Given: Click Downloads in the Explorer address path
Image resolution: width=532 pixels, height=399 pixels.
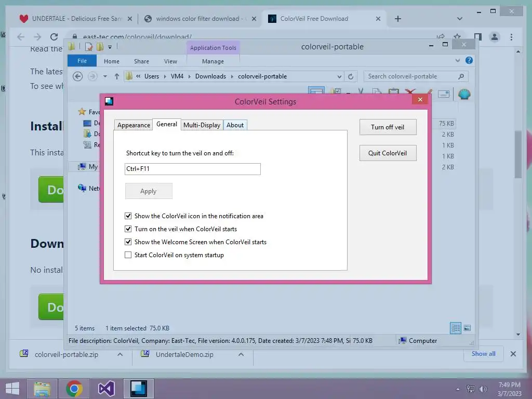Looking at the screenshot, I should (210, 76).
